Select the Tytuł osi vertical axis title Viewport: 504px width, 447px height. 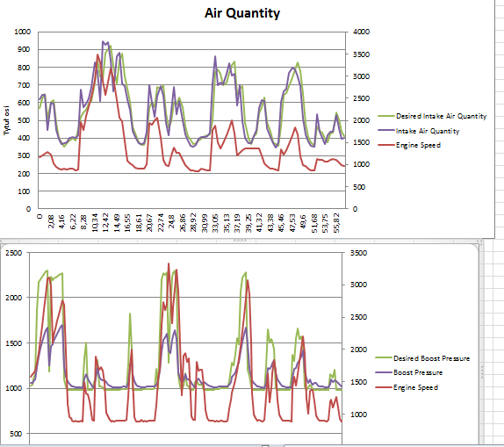click(6, 120)
